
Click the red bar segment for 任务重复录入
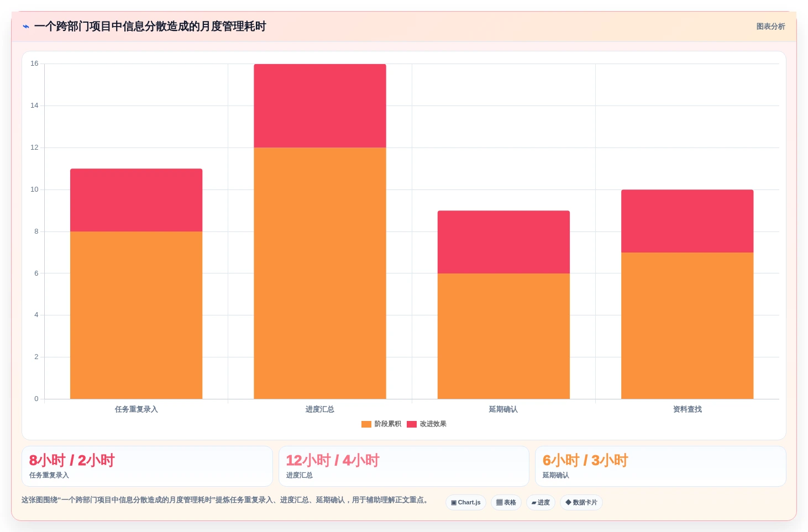pyautogui.click(x=136, y=200)
